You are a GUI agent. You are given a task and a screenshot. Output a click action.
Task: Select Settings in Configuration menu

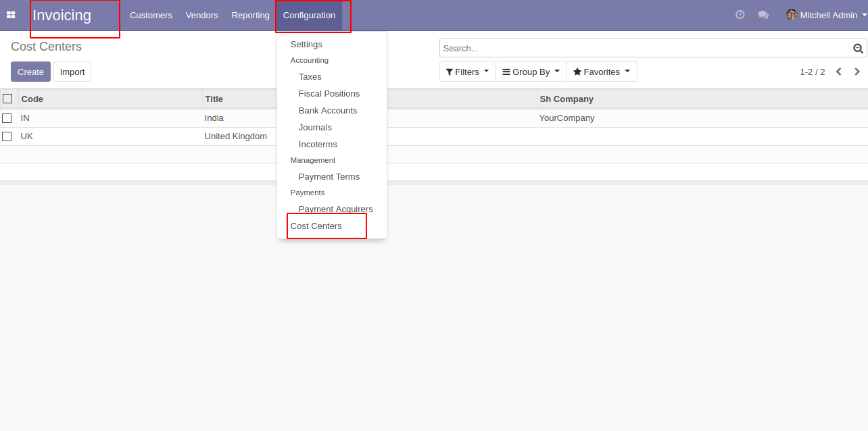[306, 44]
